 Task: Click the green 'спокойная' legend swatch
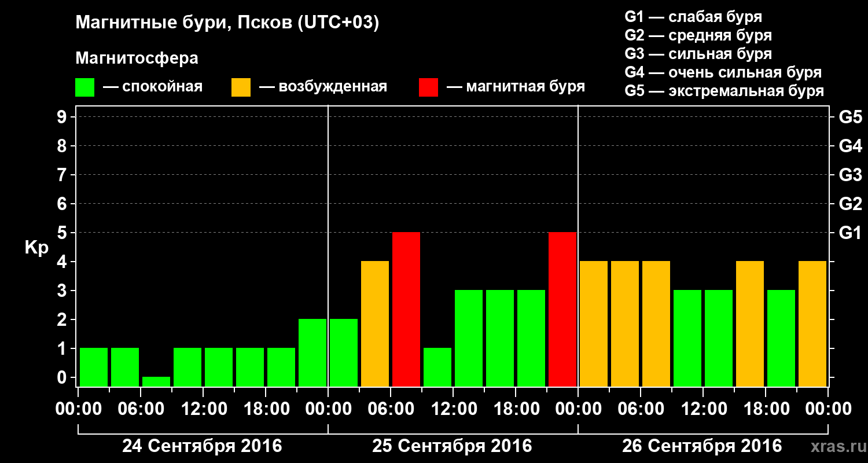point(84,87)
